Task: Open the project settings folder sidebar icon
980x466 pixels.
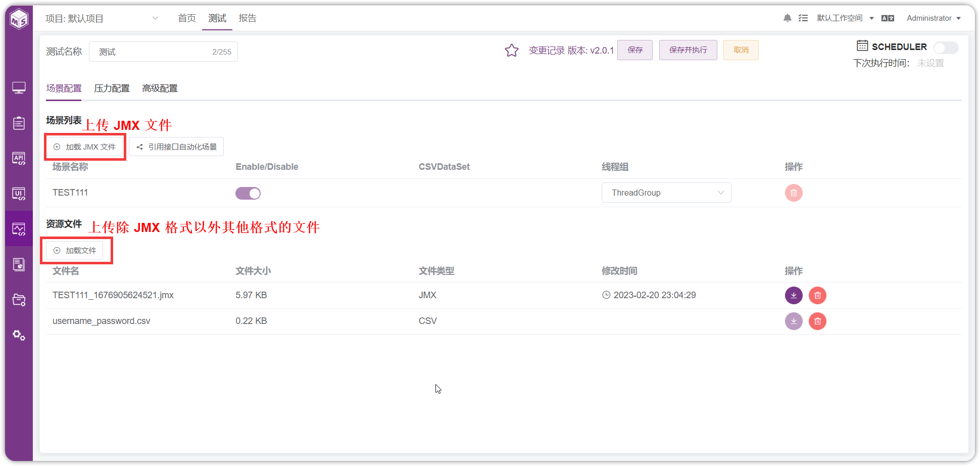Action: [19, 300]
